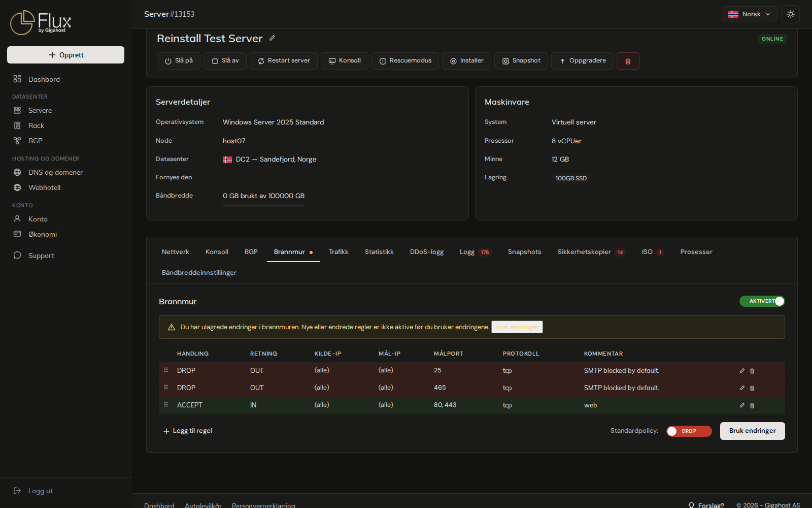Click Logg ut in the sidebar

(66, 491)
